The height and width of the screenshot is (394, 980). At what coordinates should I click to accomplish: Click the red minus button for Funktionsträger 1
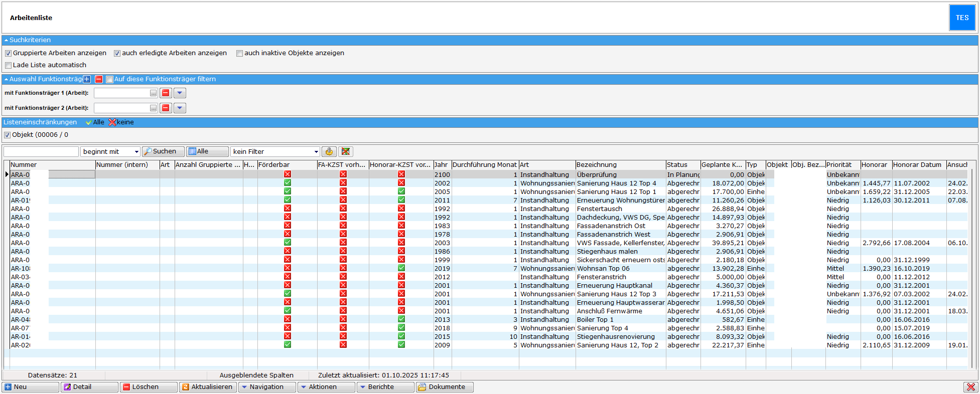click(166, 93)
